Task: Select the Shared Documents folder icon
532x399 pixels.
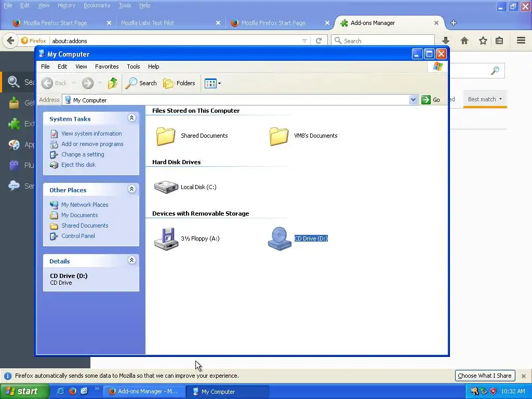Action: pos(166,136)
